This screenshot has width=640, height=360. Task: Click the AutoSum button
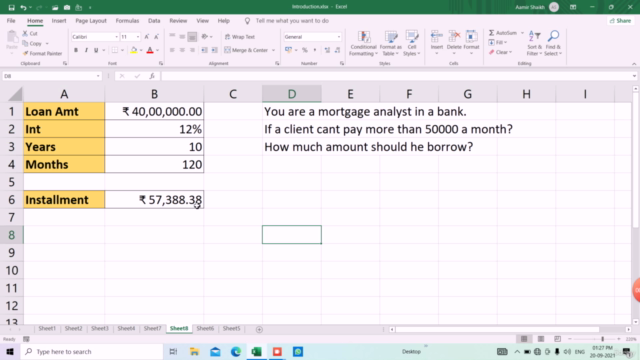tap(502, 33)
